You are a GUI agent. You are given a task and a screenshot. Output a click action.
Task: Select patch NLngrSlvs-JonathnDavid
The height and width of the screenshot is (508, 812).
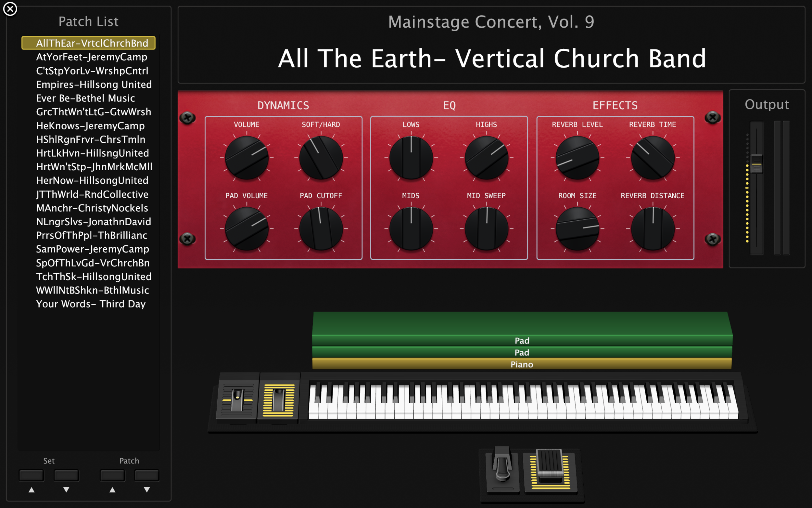click(x=89, y=222)
